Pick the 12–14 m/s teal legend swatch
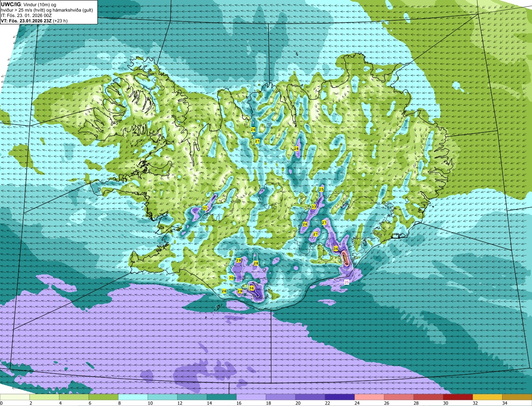This screenshot has height=406, width=532. tap(192, 397)
